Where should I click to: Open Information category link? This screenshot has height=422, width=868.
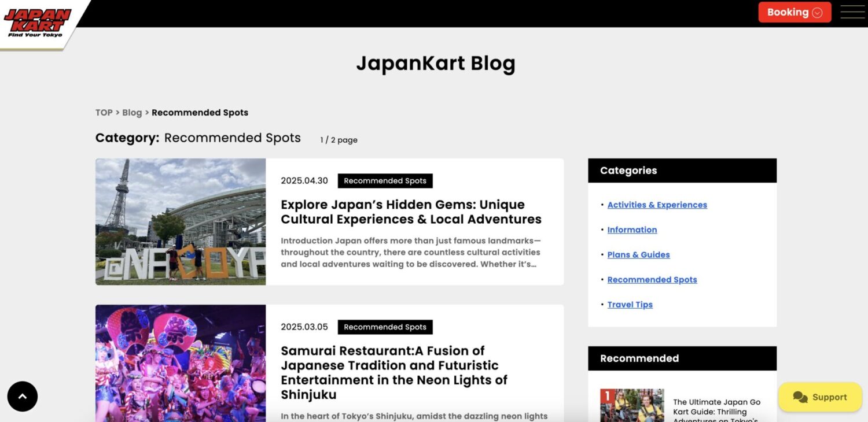632,229
